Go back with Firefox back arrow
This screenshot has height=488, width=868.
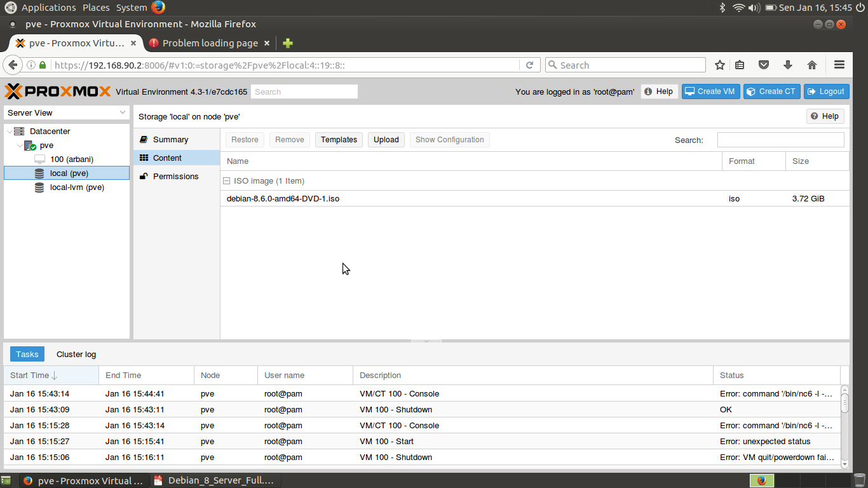click(13, 65)
